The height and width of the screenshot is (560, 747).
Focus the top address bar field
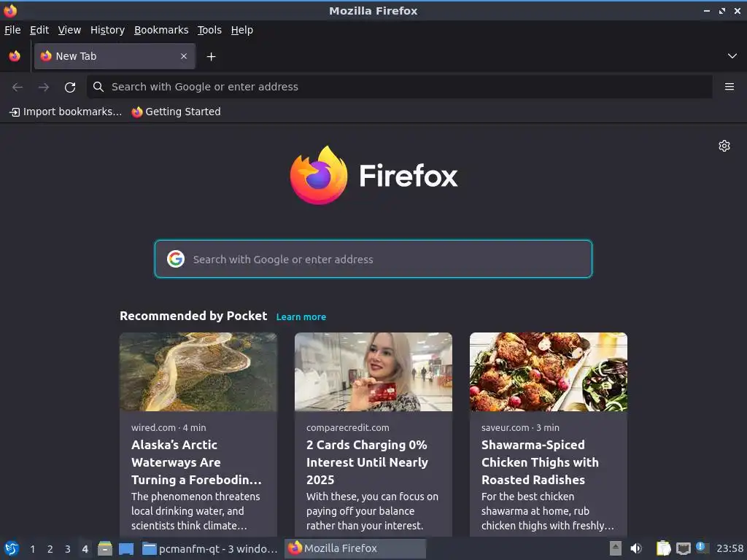click(399, 87)
